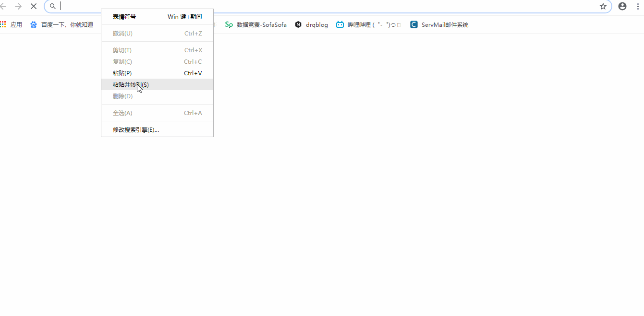Open the 哔哩哔哩 bookmark
This screenshot has height=316, width=644.
click(369, 24)
